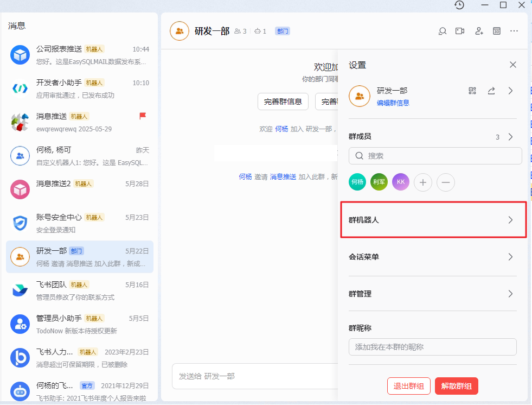Show group QR code icon
This screenshot has height=405, width=532.
point(472,91)
